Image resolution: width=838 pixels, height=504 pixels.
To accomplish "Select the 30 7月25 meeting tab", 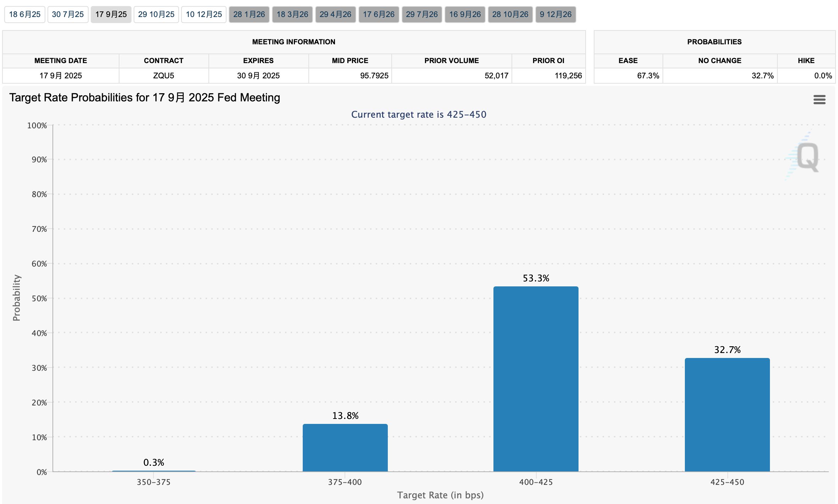I will 68,15.
